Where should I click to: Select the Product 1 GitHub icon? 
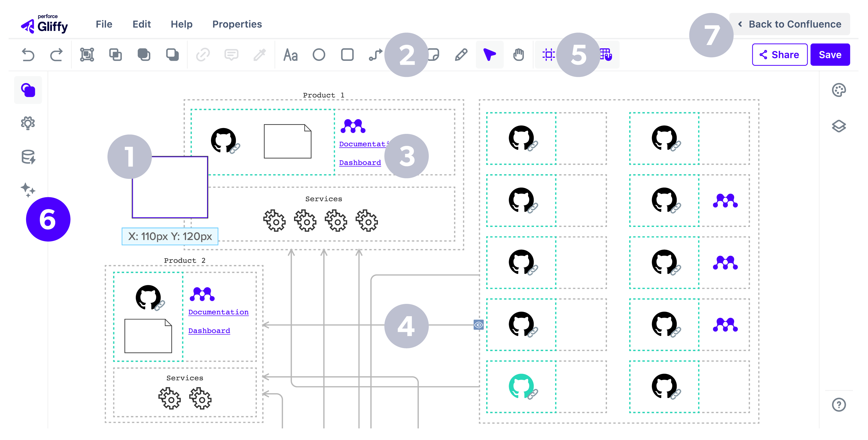(x=224, y=141)
